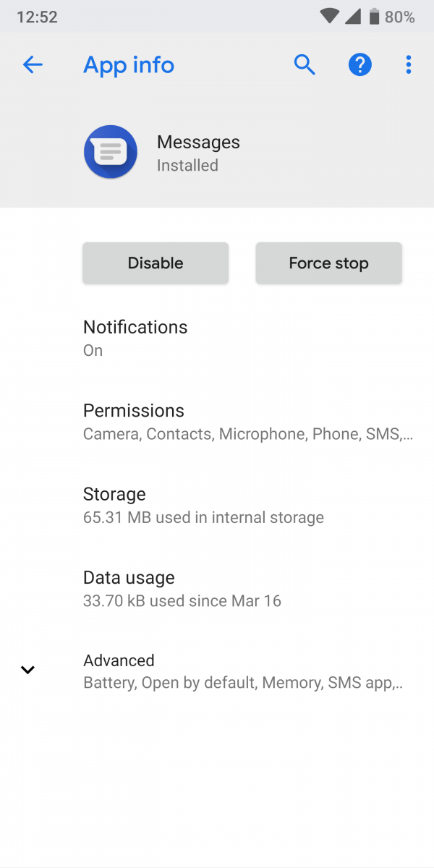Open search in App info
Viewport: 434px width, 868px height.
[305, 64]
